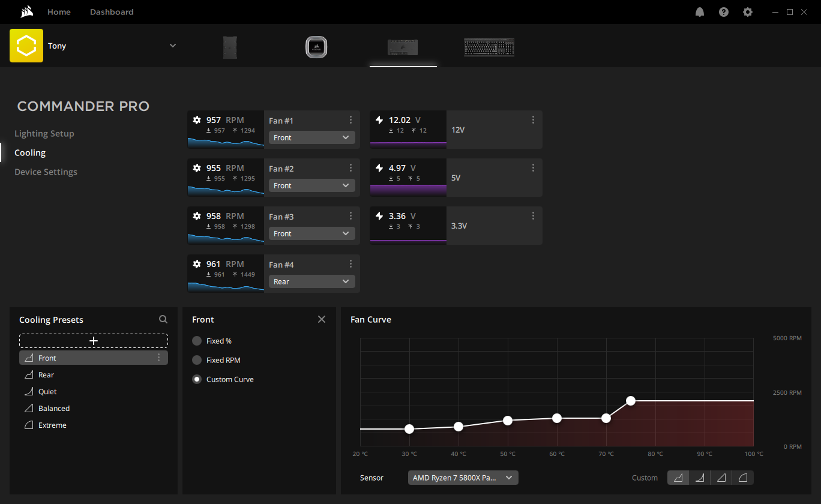Viewport: 821px width, 504px height.
Task: Click the 5V sensor label
Action: click(456, 178)
